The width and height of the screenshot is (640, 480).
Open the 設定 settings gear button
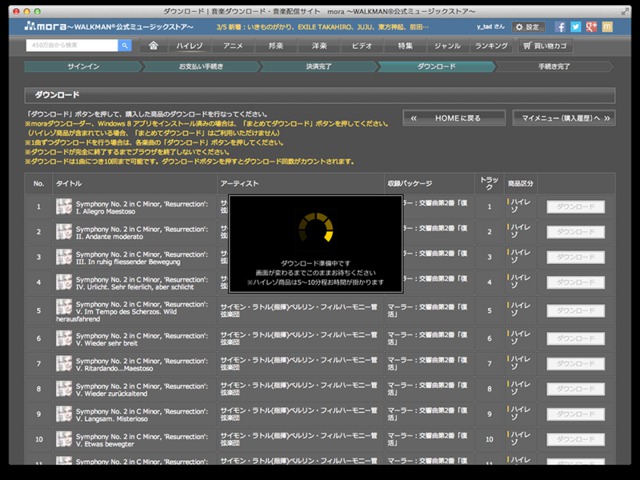[x=530, y=26]
